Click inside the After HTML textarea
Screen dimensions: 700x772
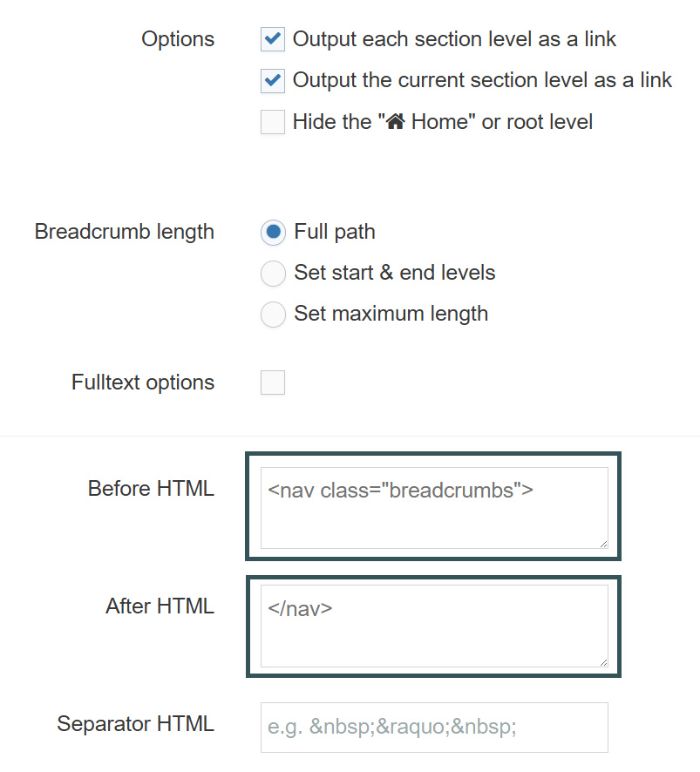(433, 625)
